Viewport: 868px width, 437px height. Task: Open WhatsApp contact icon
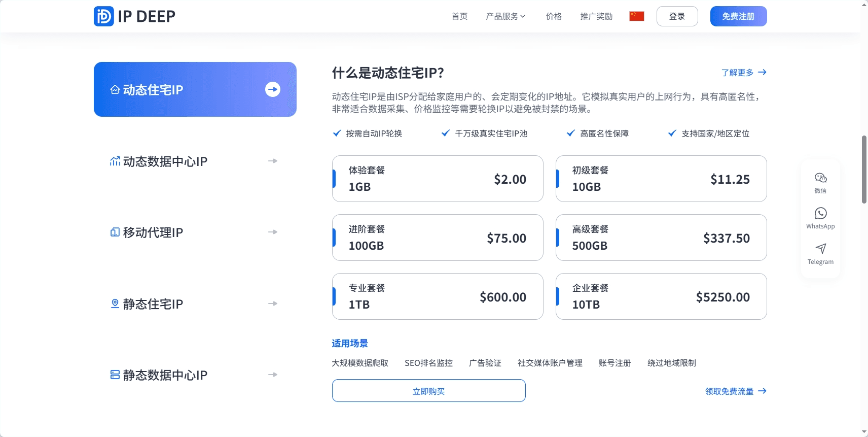[x=820, y=214]
